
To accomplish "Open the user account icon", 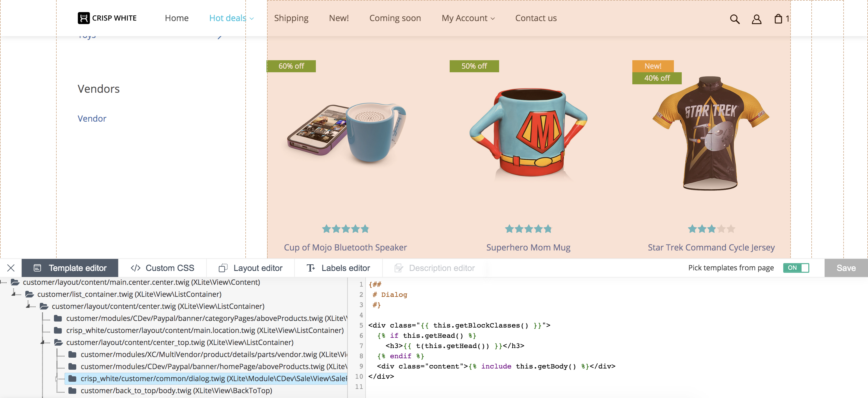I will point(756,19).
